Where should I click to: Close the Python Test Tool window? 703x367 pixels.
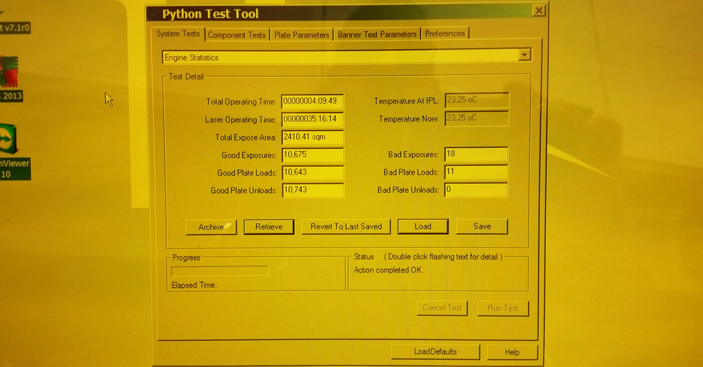pos(538,11)
